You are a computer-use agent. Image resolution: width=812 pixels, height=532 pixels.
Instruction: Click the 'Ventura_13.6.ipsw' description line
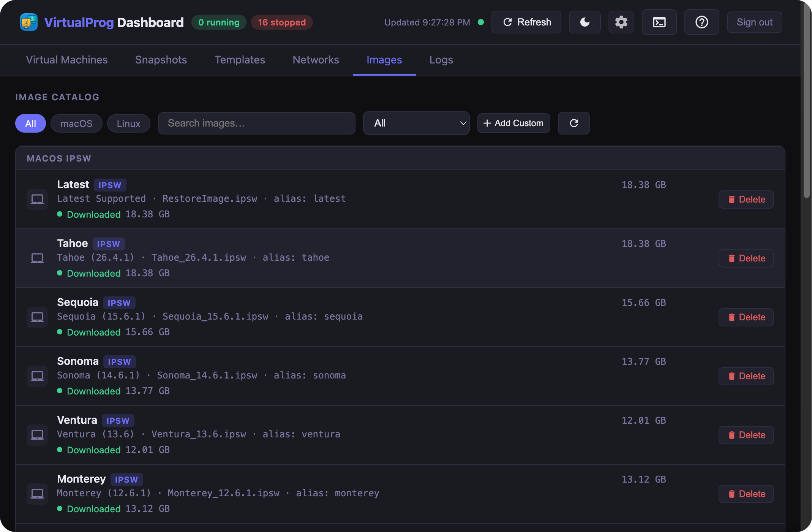point(199,434)
